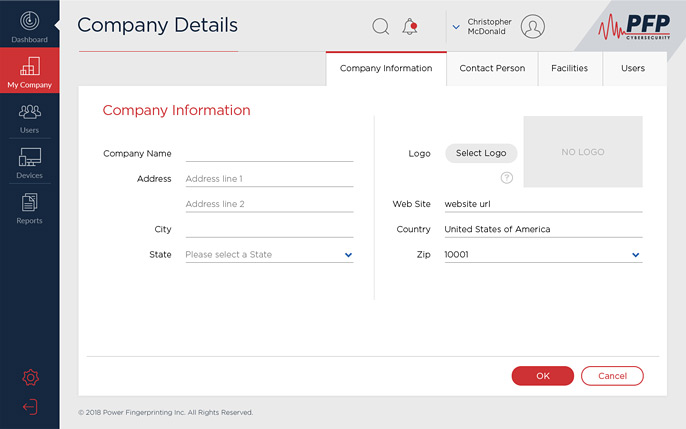Viewport: 686px width, 429px height.
Task: Switch to the Company Information tab
Action: 386,68
